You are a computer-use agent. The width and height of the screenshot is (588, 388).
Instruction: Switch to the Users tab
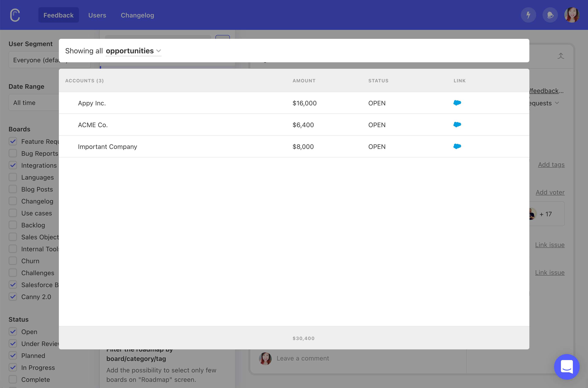pyautogui.click(x=97, y=15)
